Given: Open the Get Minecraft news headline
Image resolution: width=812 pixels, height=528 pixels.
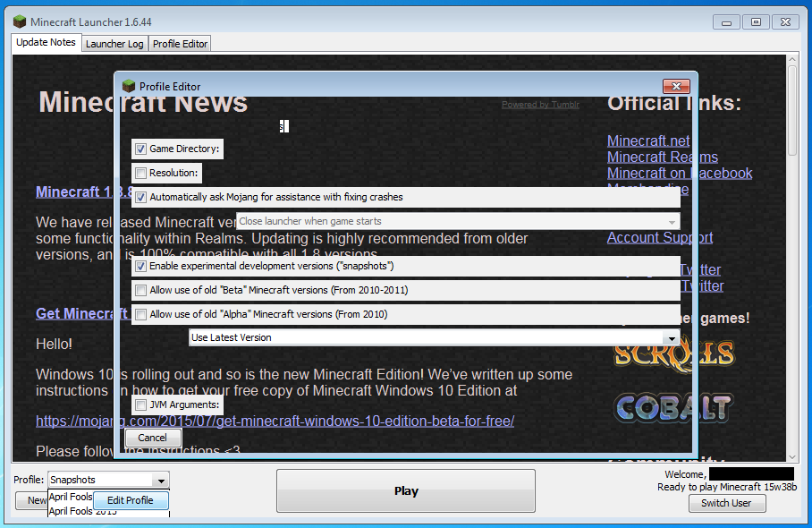Looking at the screenshot, I should [81, 313].
